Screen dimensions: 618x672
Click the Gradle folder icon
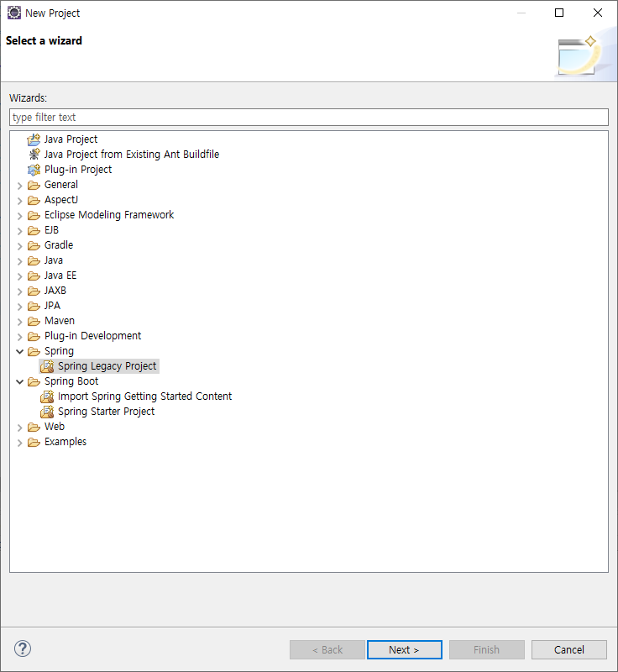click(34, 245)
